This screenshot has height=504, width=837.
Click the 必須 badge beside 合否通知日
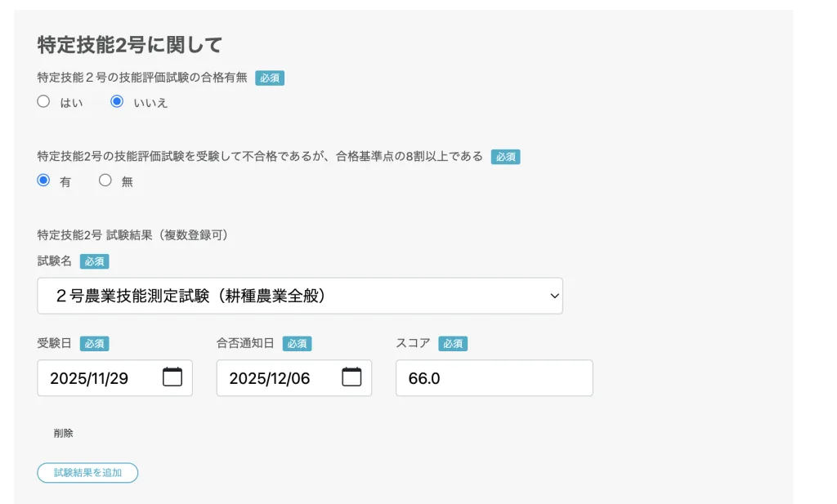[x=297, y=343]
